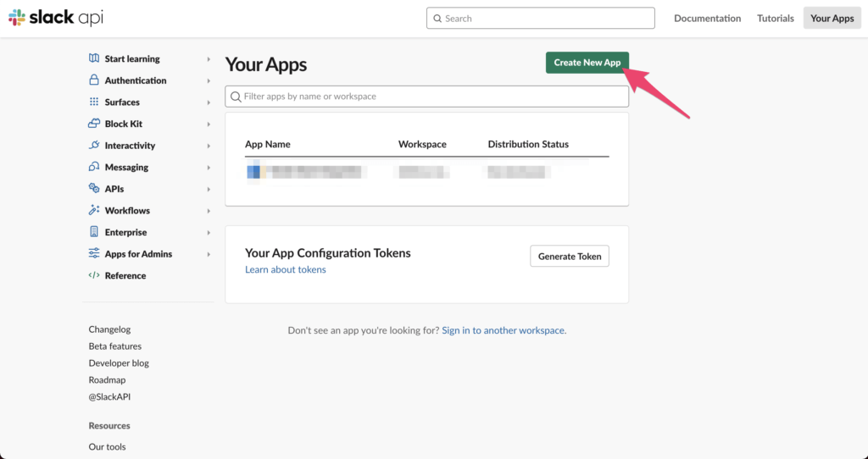Open the Tutorials nav item
The image size is (868, 459).
click(776, 18)
